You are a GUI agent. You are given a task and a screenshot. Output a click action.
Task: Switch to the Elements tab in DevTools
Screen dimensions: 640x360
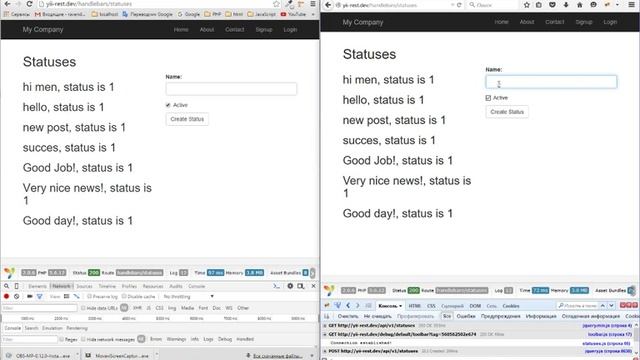37,286
